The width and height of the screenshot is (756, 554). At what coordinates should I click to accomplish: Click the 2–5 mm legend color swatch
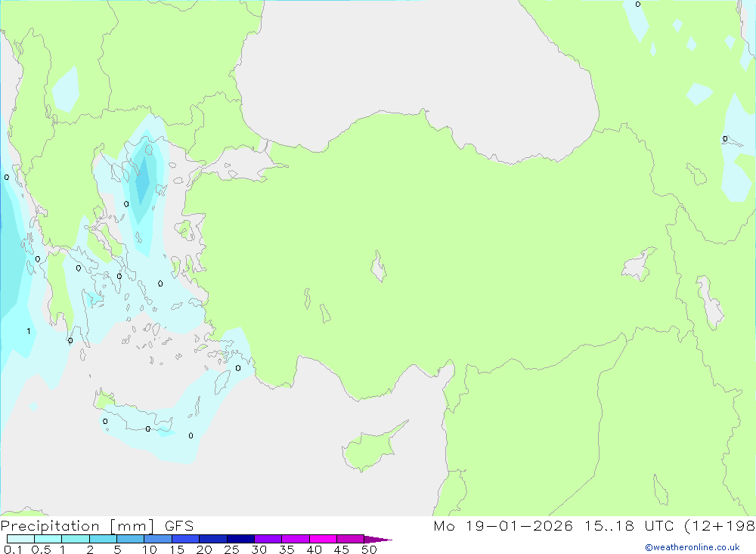pyautogui.click(x=103, y=539)
